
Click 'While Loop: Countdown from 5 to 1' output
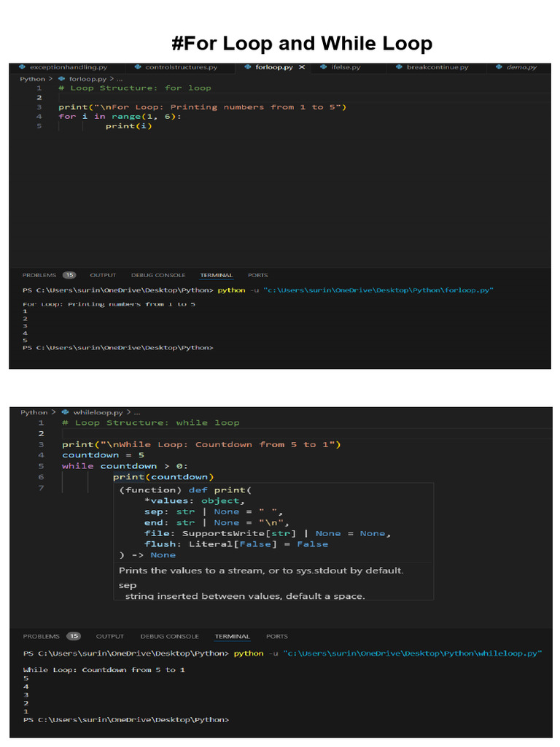point(104,670)
